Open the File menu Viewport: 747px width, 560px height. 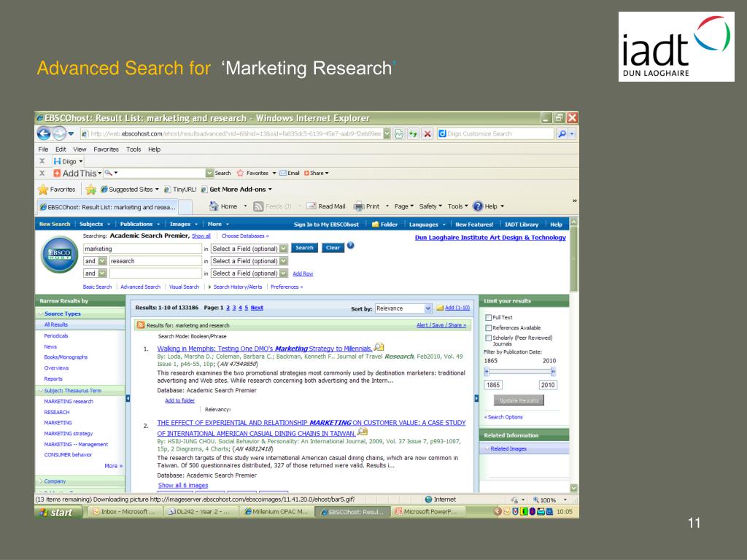tap(43, 149)
